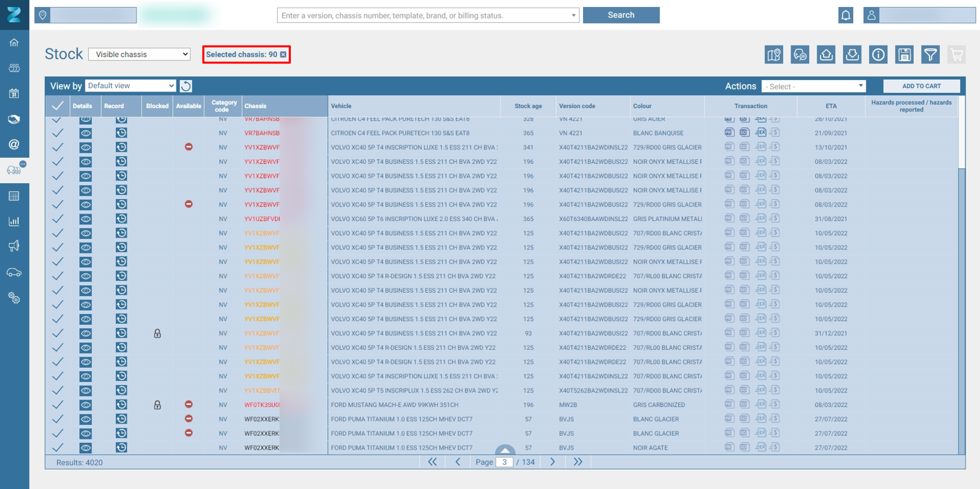
Task: Open notifications bell icon
Action: coord(846,15)
